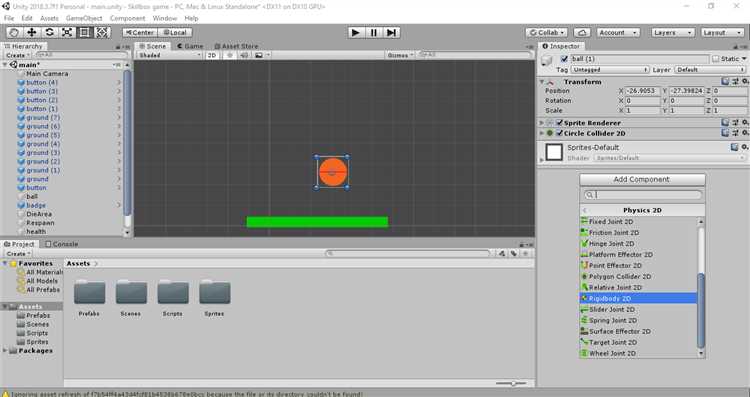Open the Scenes folder thumbnail
This screenshot has width=750, height=397.
[131, 292]
